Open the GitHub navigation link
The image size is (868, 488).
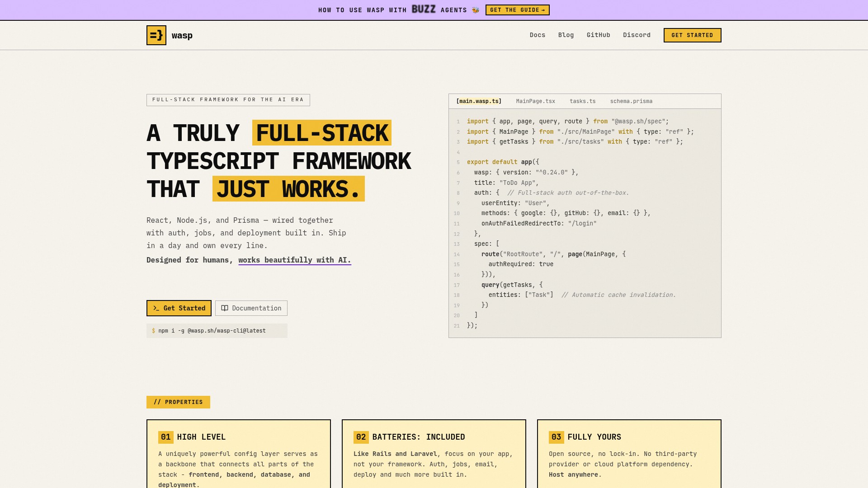(599, 35)
